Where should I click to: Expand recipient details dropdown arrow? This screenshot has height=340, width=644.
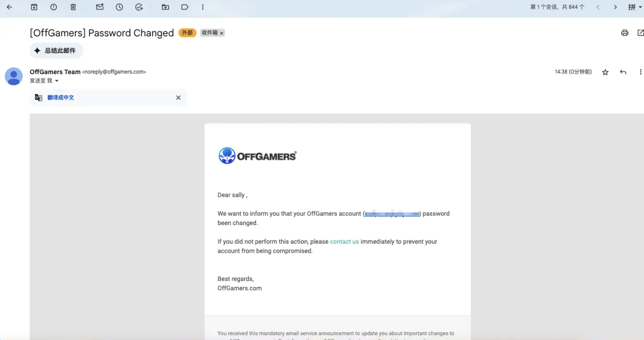tap(57, 81)
